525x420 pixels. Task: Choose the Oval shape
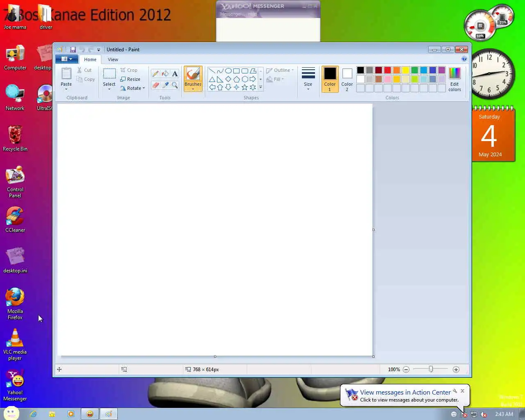tap(228, 71)
